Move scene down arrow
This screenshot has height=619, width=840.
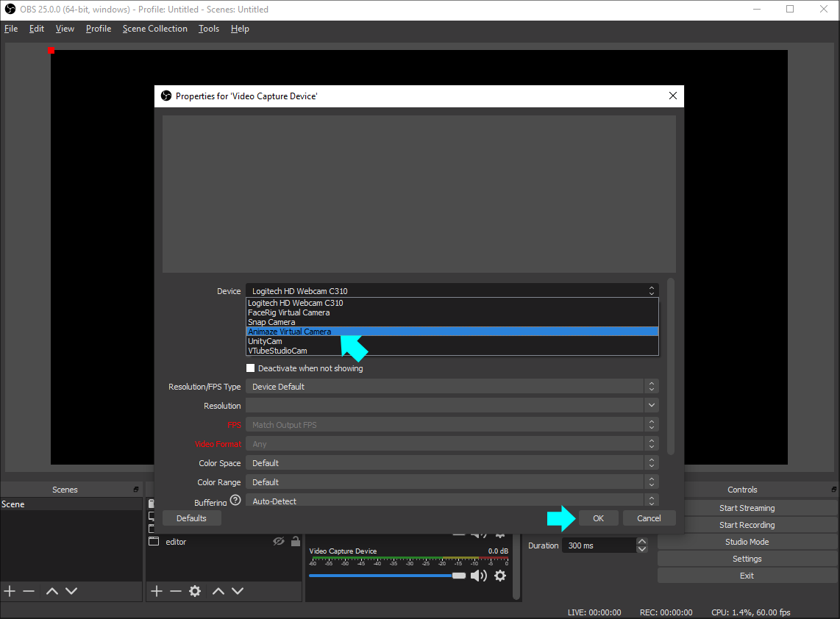(x=71, y=590)
